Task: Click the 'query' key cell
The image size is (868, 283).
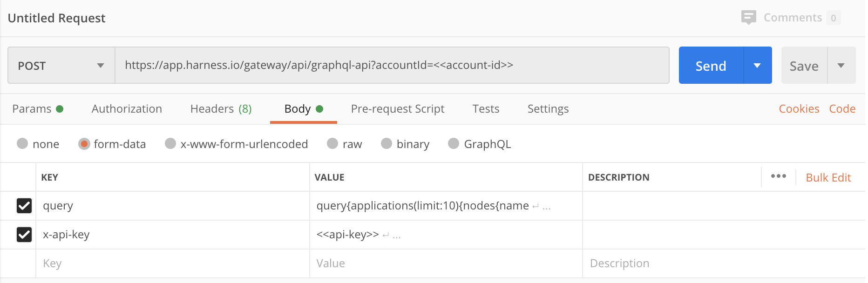Action: click(173, 206)
